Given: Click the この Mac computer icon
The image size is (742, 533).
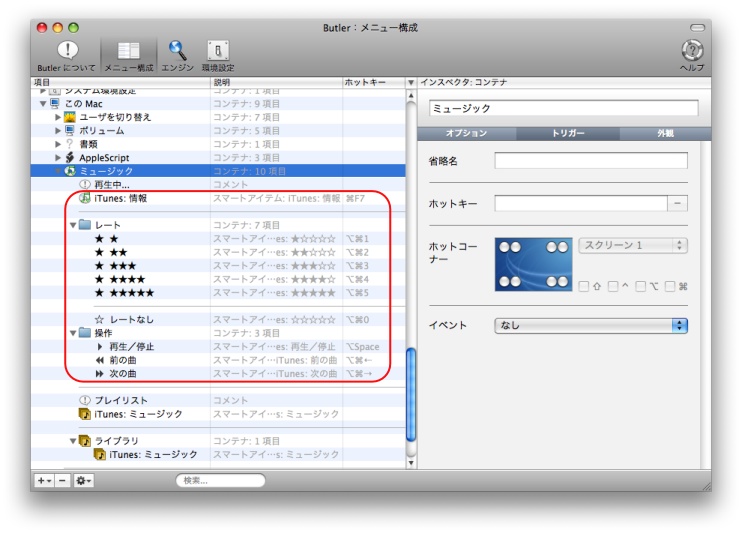Looking at the screenshot, I should 55,103.
